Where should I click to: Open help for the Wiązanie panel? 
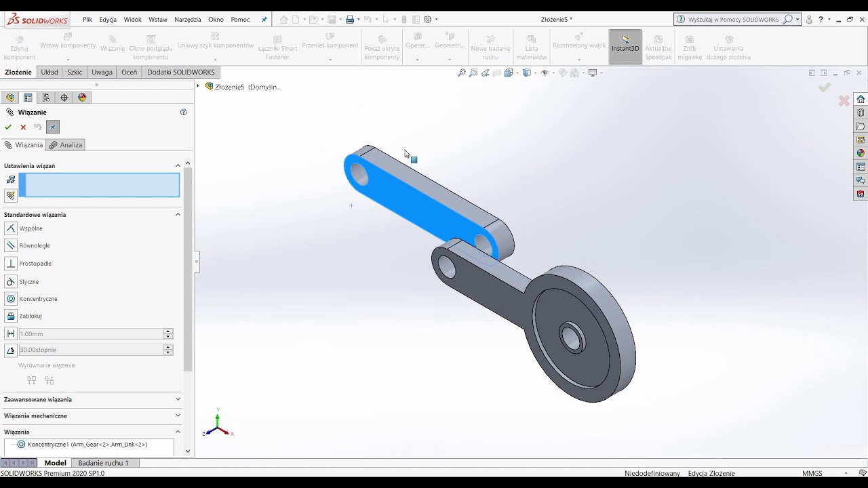(183, 112)
